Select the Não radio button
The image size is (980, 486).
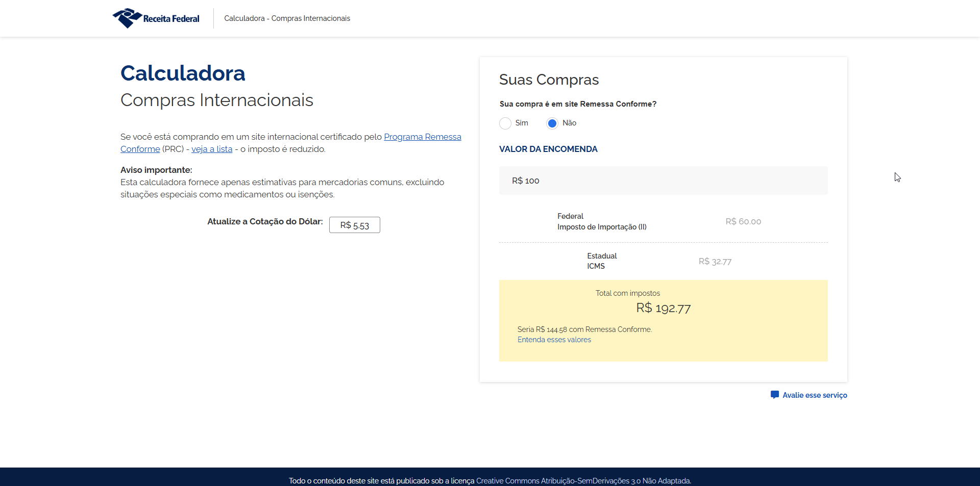pos(552,123)
